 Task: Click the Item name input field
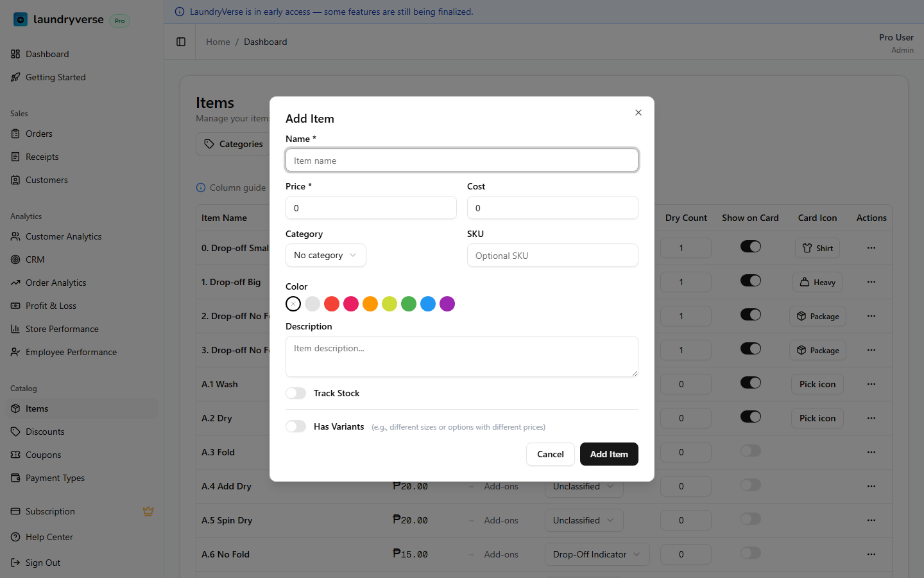(461, 161)
